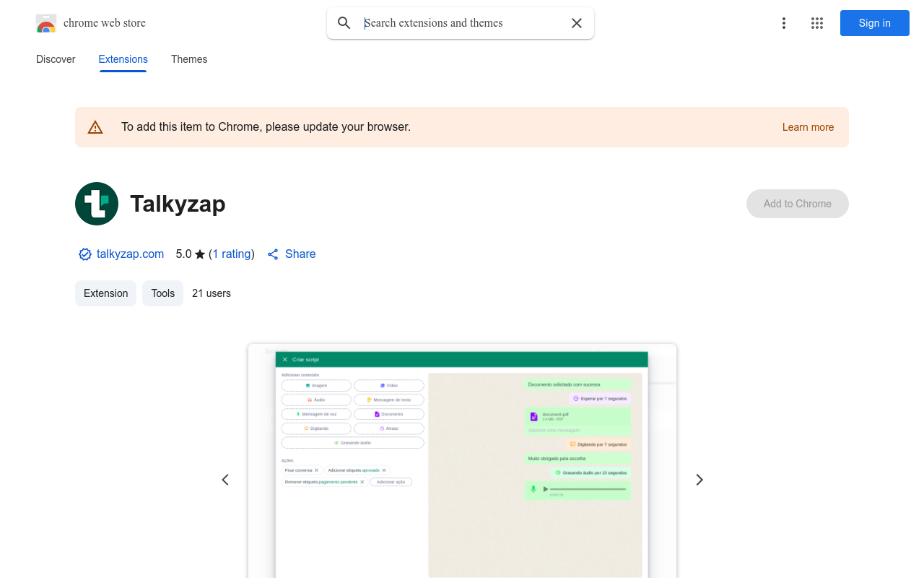924x578 pixels.
Task: Open the three-dot more options menu
Action: pos(784,23)
